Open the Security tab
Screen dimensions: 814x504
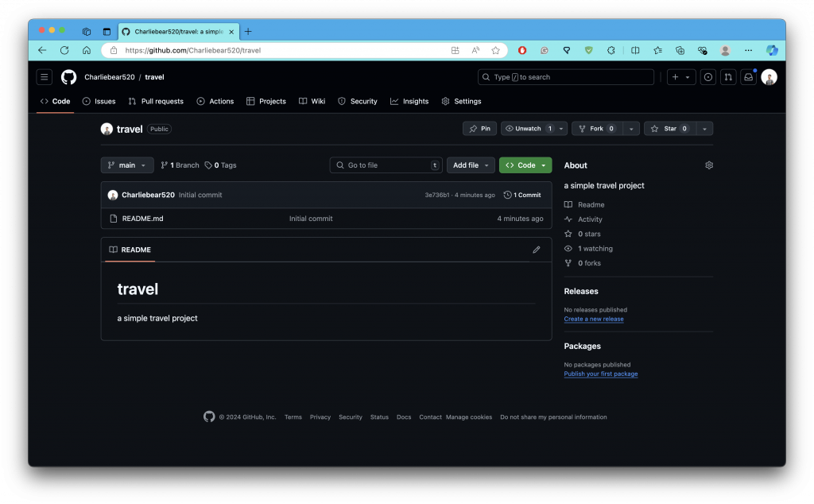click(x=358, y=101)
